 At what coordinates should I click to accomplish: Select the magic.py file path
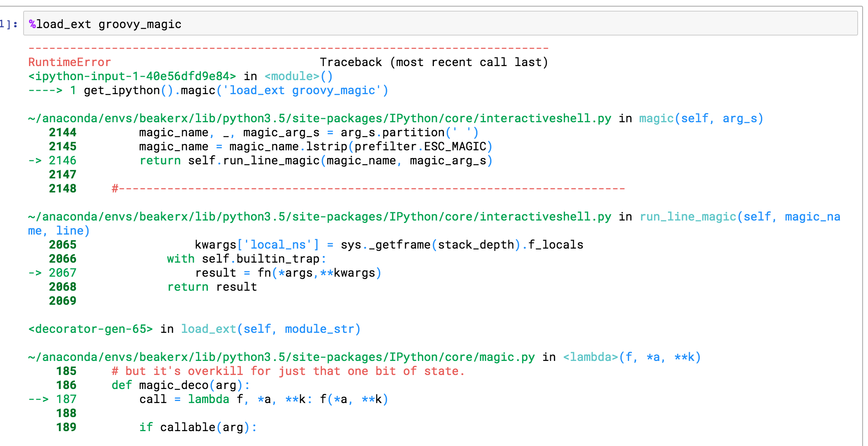click(x=281, y=357)
